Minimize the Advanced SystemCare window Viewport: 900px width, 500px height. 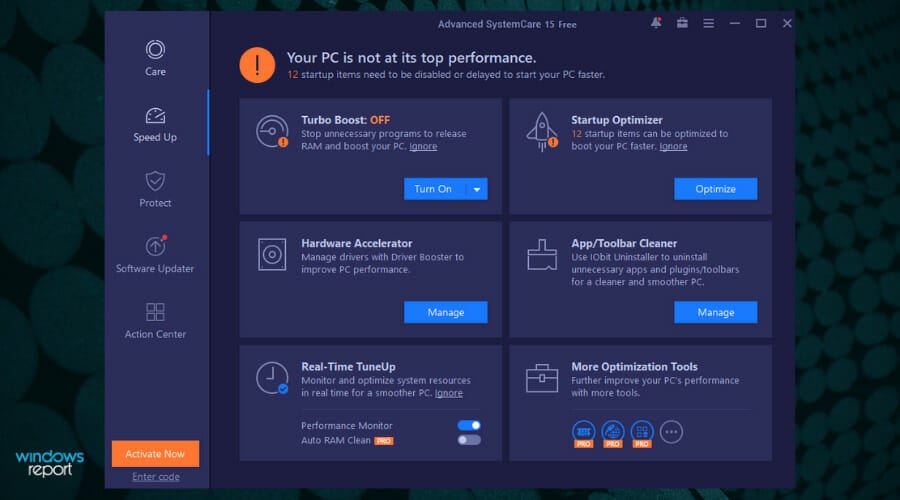pos(735,23)
